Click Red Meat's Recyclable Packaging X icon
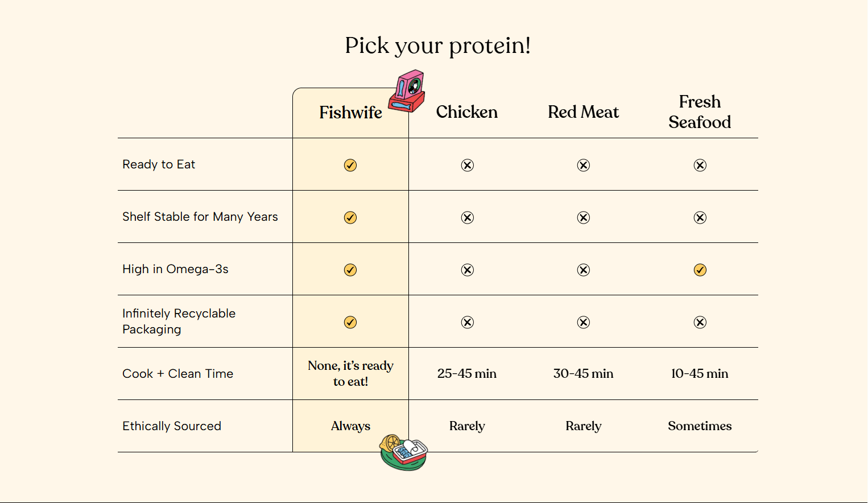Image resolution: width=868 pixels, height=503 pixels. 583,322
